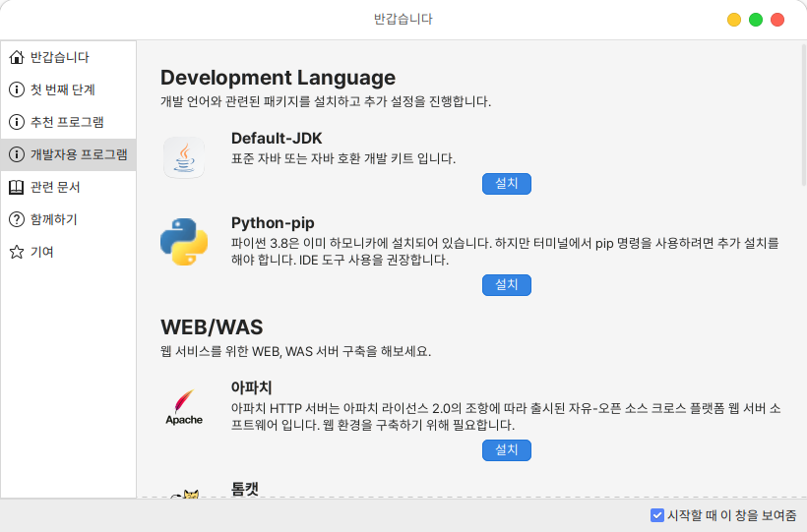807x532 pixels.
Task: Open the 함께하기 sidebar item
Action: point(54,219)
